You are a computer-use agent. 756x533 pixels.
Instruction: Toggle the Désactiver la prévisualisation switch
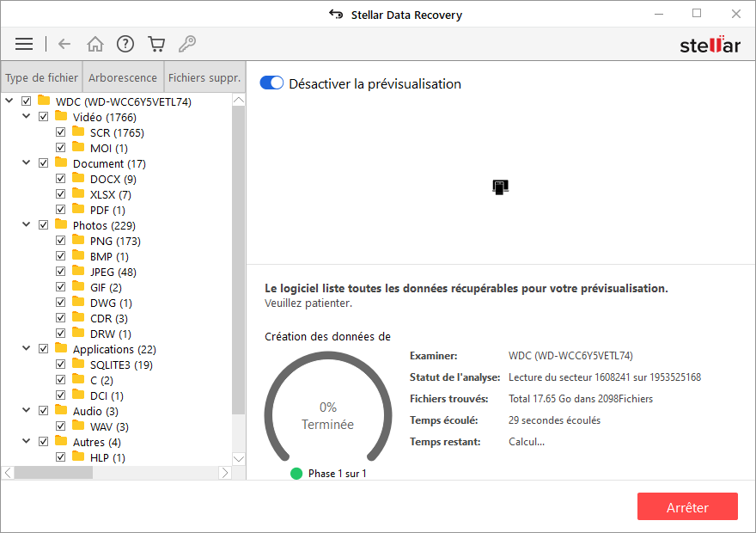[x=271, y=83]
